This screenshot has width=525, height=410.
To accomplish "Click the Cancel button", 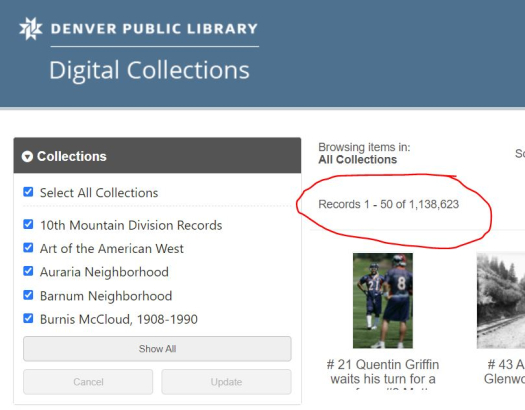I will click(88, 382).
